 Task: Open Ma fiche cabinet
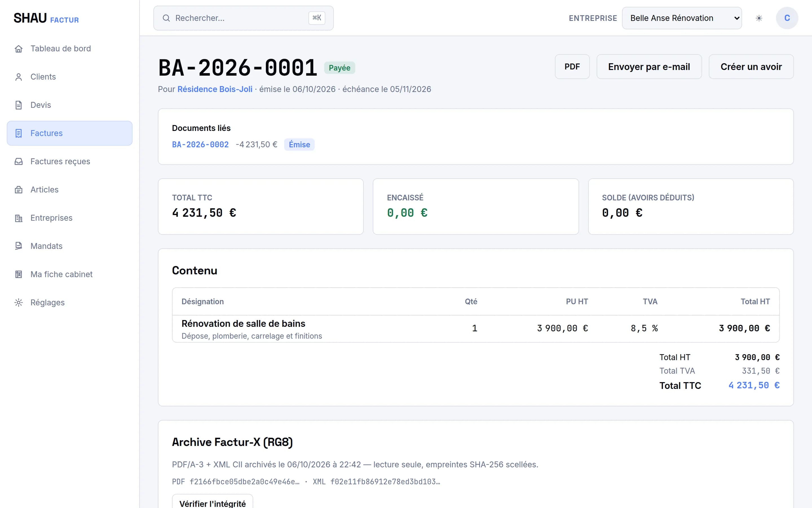(x=69, y=275)
